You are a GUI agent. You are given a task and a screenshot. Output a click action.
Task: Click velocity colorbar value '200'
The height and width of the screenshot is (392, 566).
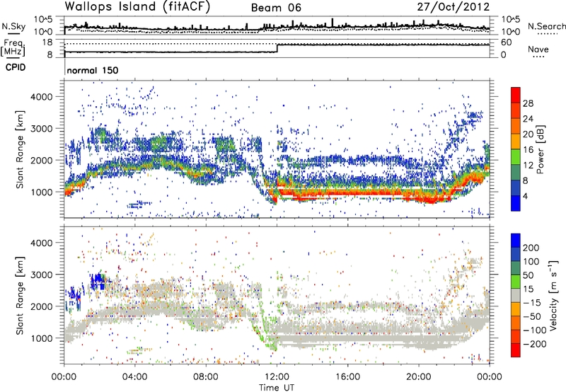coord(531,248)
